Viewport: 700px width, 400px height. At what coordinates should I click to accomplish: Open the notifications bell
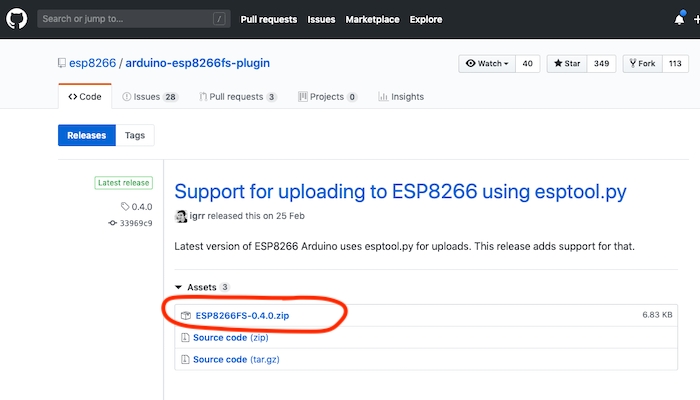tap(680, 18)
